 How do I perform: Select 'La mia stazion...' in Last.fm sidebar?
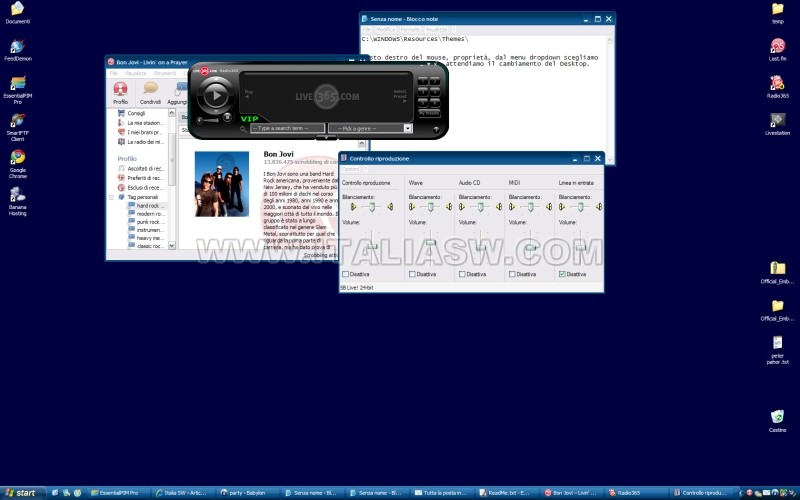coord(141,123)
